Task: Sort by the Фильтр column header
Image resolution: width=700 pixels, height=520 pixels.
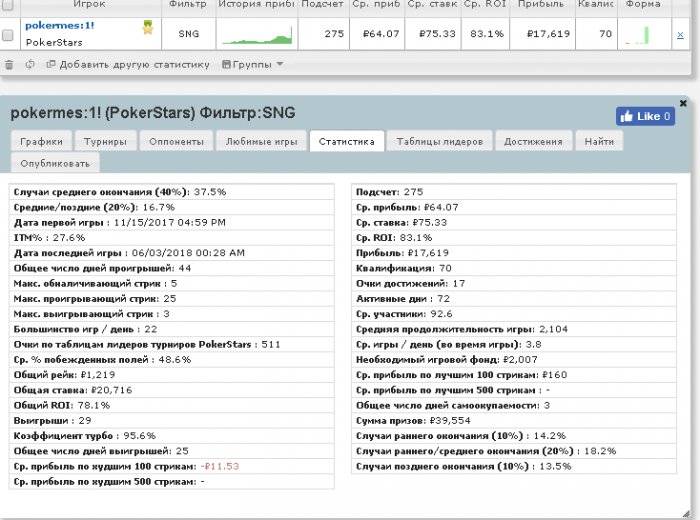Action: [188, 4]
